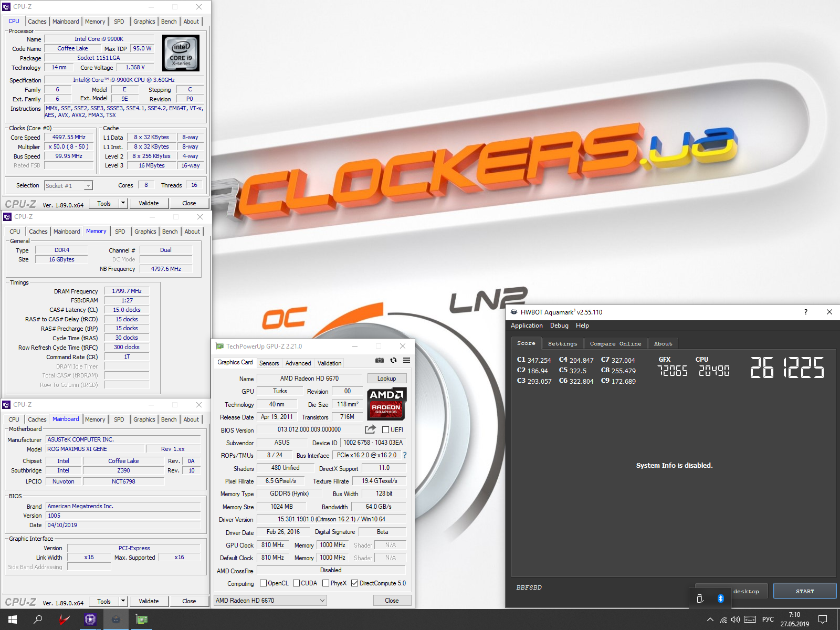Click Tools button in top CPU-Z window
The width and height of the screenshot is (840, 630).
click(x=104, y=203)
